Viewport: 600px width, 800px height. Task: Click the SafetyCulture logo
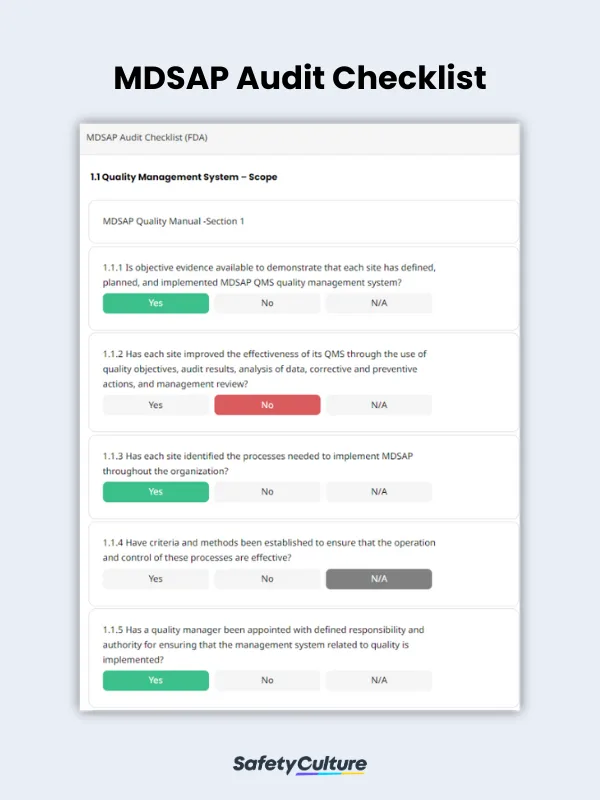point(300,763)
